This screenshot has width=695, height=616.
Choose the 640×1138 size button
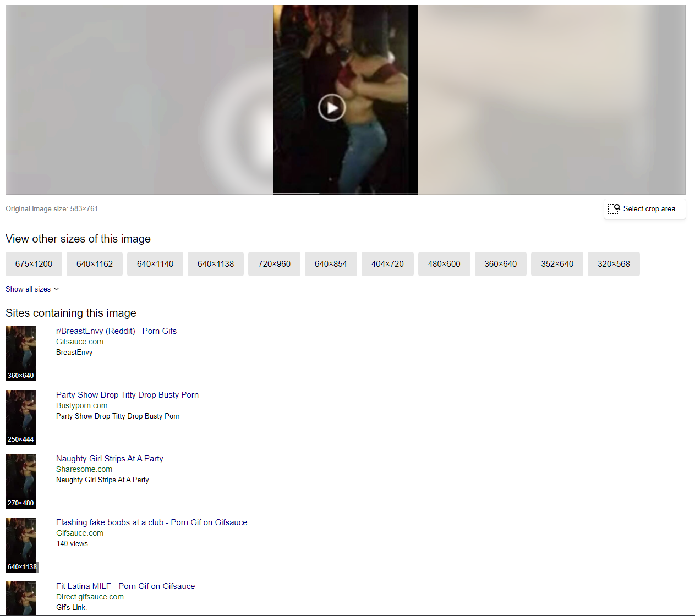pyautogui.click(x=216, y=264)
